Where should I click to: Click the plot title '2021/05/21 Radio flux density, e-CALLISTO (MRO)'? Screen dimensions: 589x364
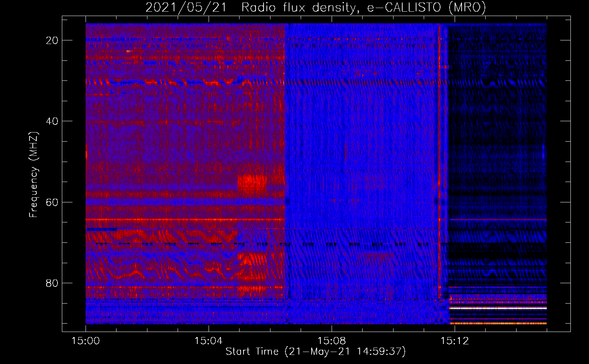pos(316,8)
